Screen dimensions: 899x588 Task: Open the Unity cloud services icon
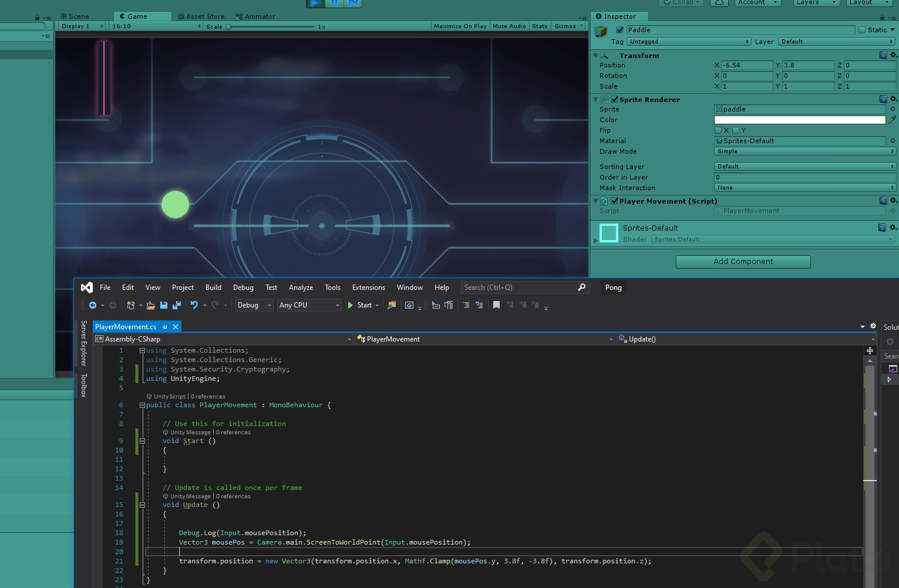pos(719,2)
